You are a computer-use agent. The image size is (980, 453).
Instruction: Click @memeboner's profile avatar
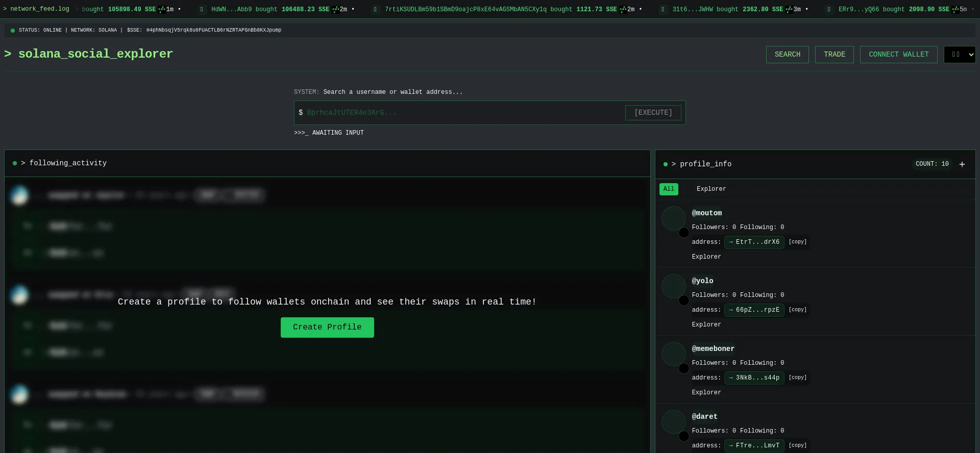[674, 354]
